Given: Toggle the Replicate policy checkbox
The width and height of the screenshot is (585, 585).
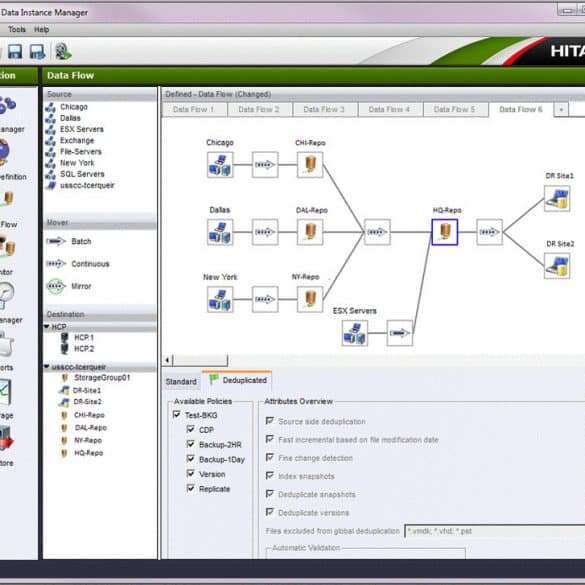Looking at the screenshot, I should click(x=191, y=488).
